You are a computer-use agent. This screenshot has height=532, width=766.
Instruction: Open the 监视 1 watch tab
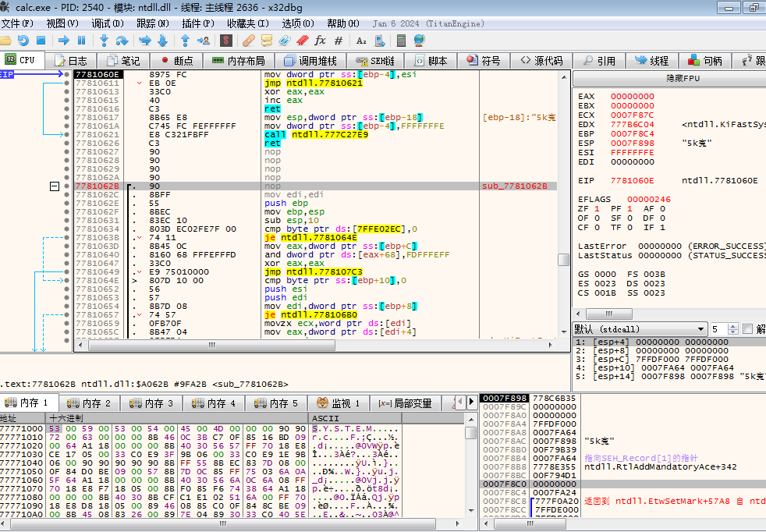pyautogui.click(x=339, y=403)
